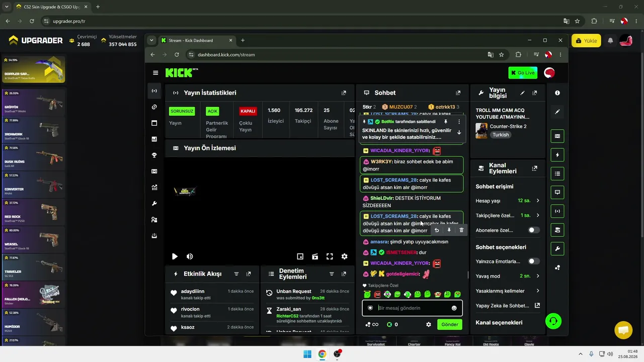Click the info icon in right icon strip
Image resolution: width=644 pixels, height=362 pixels.
pyautogui.click(x=557, y=93)
